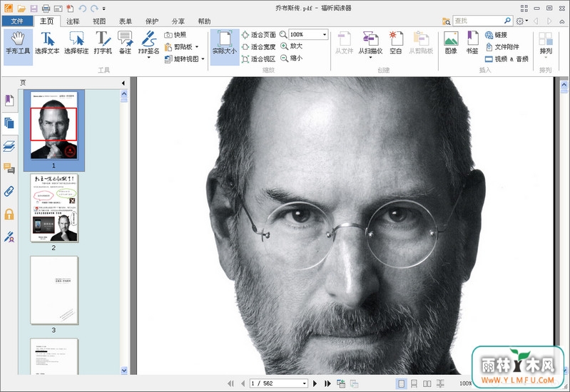The image size is (570, 392).
Task: Fit visible area (适合视区)
Action: pyautogui.click(x=259, y=59)
